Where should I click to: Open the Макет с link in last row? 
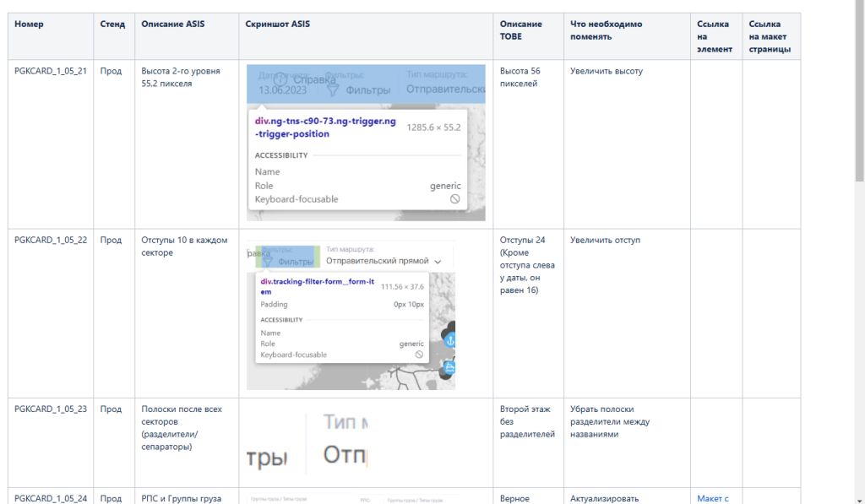pos(712,498)
